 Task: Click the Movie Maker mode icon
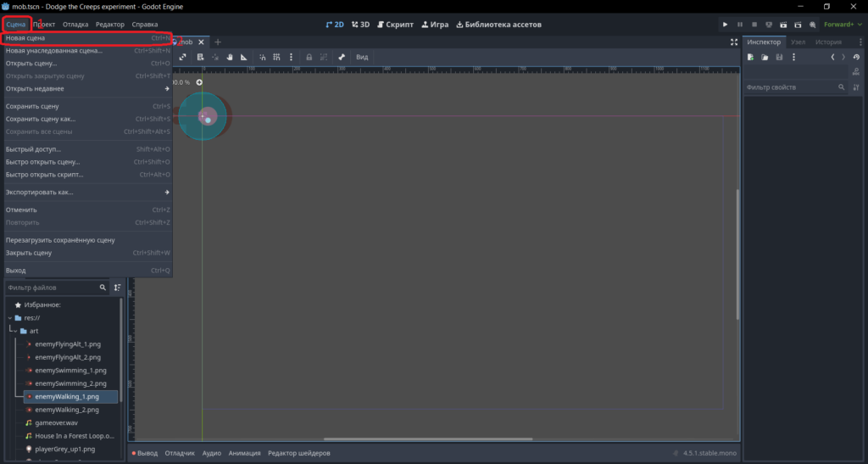(x=812, y=25)
